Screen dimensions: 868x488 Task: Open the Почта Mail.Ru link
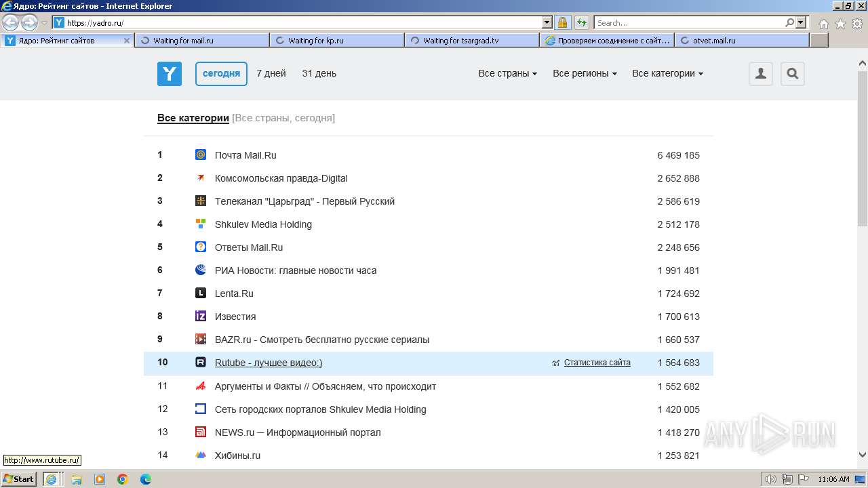pos(245,155)
